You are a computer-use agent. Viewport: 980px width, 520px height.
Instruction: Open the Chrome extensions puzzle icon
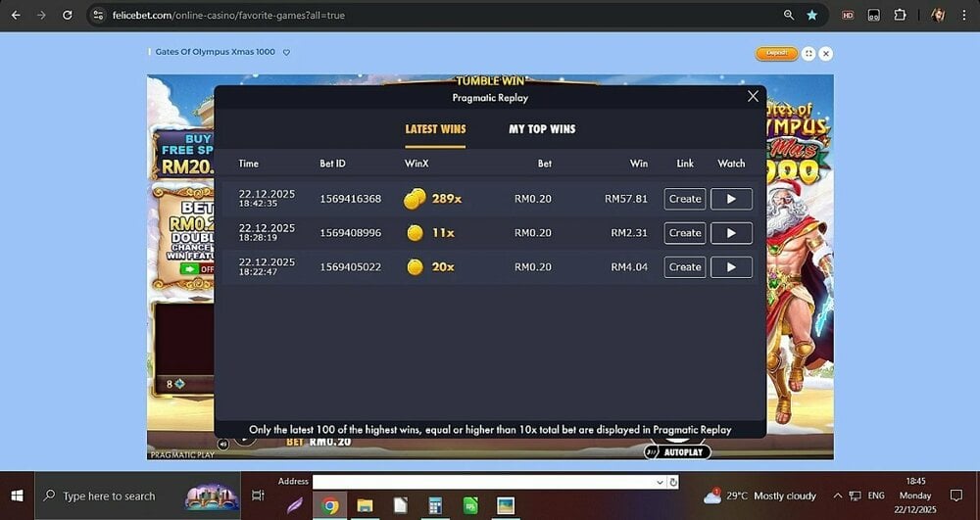click(x=900, y=16)
